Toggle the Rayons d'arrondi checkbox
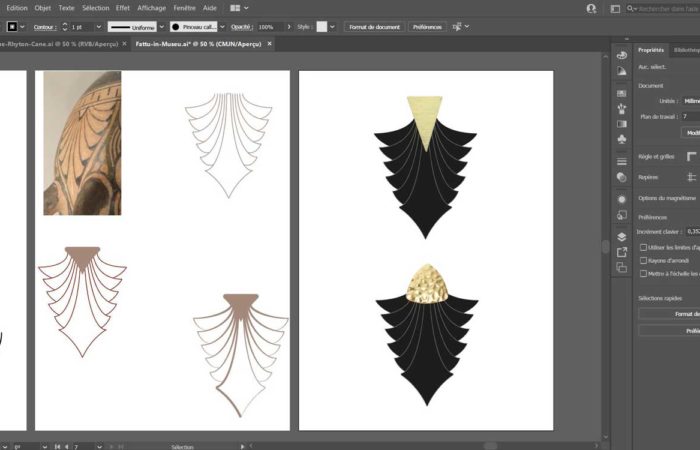Image resolution: width=700 pixels, height=450 pixels. 642,259
